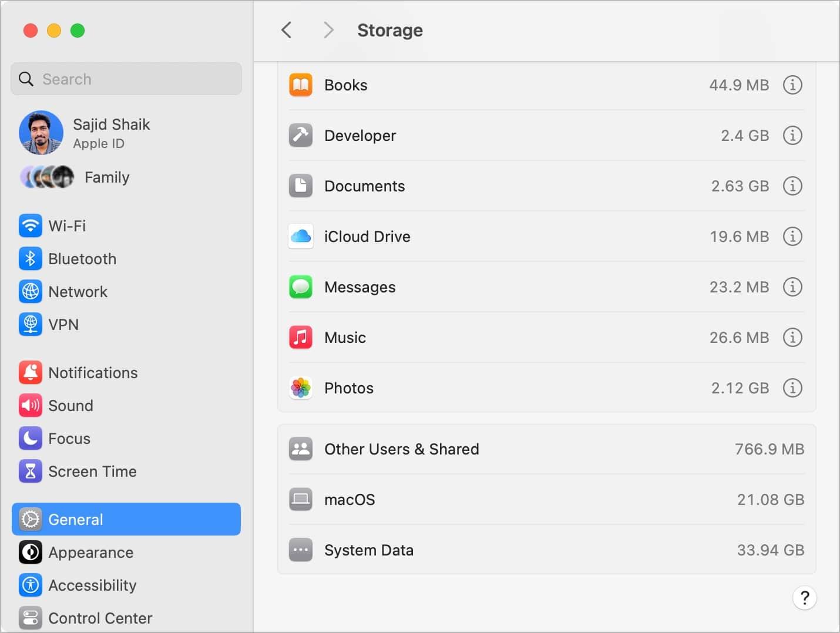This screenshot has height=633, width=840.
Task: Click the Search field in sidebar
Action: tap(126, 79)
